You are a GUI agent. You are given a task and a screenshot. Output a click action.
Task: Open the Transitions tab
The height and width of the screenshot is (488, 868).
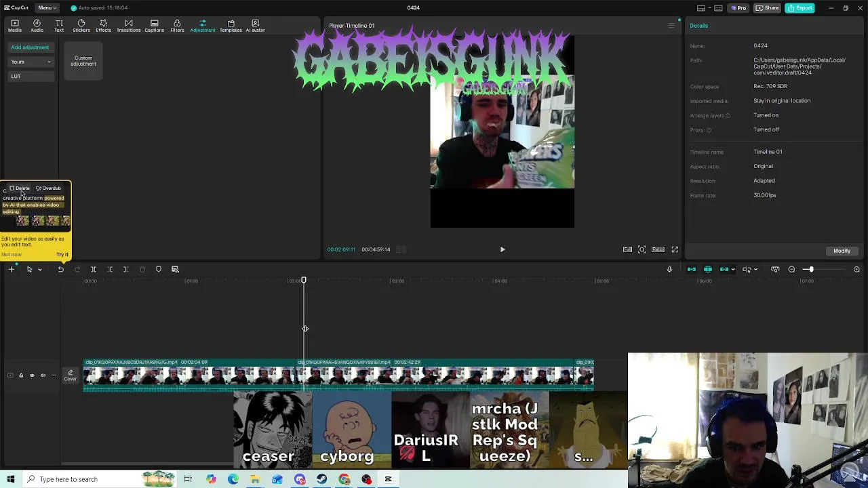[128, 26]
